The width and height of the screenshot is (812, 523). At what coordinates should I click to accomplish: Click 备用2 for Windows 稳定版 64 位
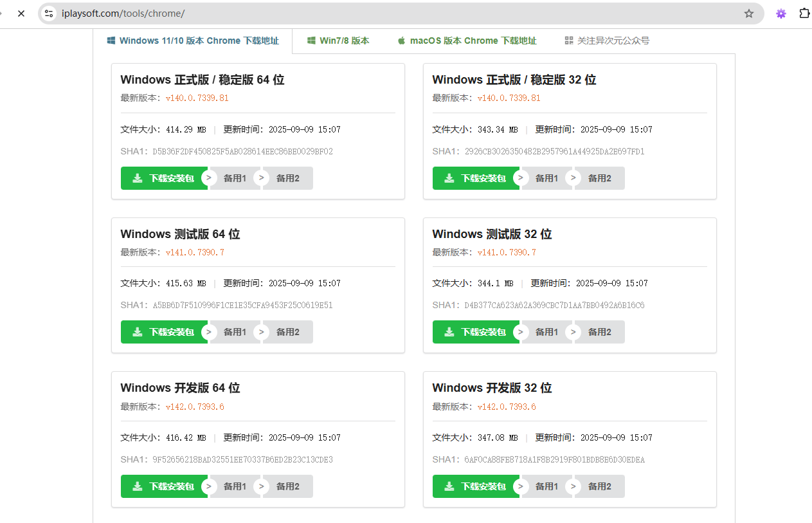pos(287,178)
